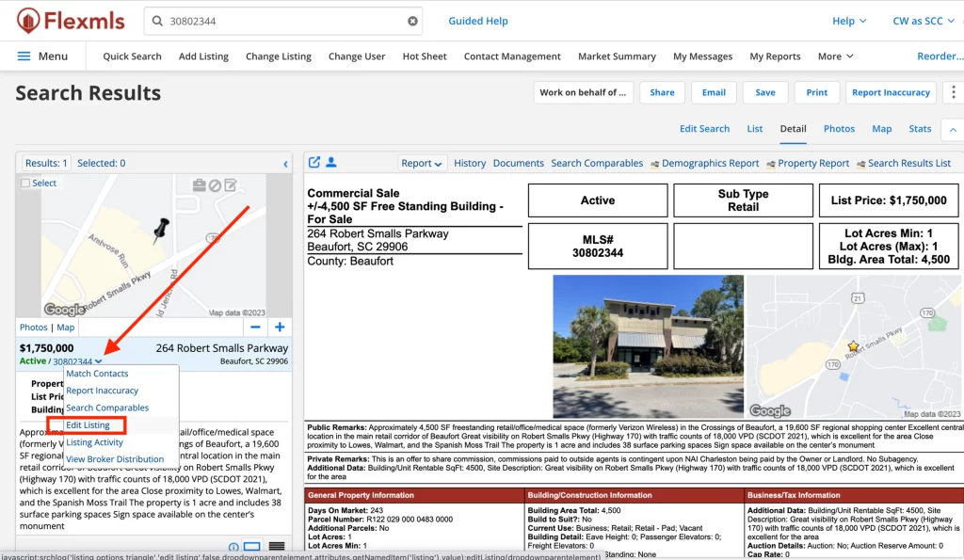964x560 pixels.
Task: Click the Results: 1 counter button
Action: click(x=46, y=163)
